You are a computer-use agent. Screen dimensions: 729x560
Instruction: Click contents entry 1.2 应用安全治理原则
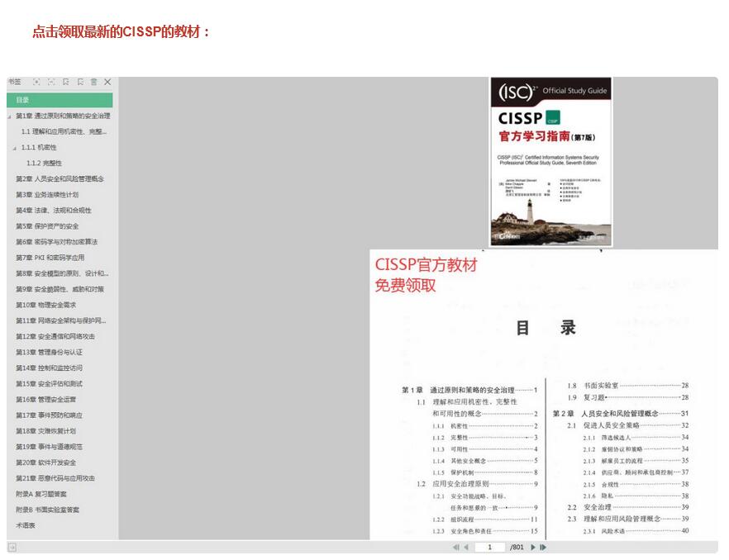pyautogui.click(x=478, y=484)
